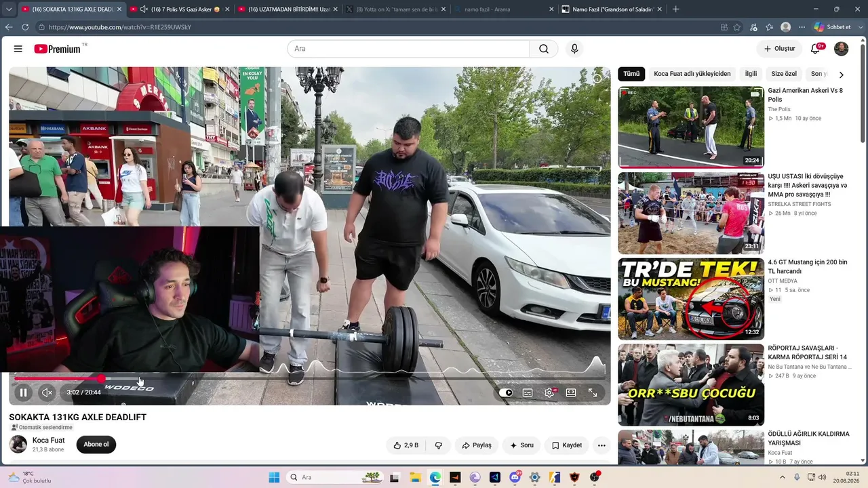Image resolution: width=868 pixels, height=488 pixels.
Task: Open browser settings and more menu
Action: (x=802, y=27)
